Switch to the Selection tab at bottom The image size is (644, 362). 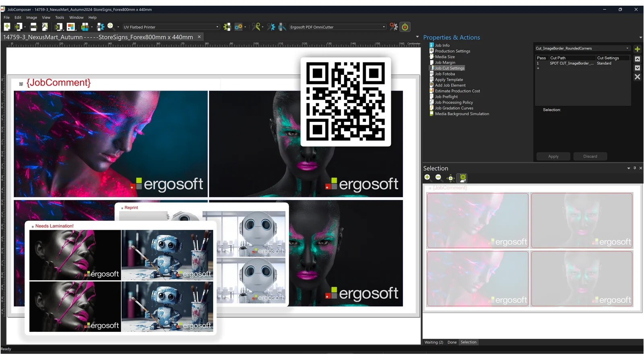pos(469,342)
